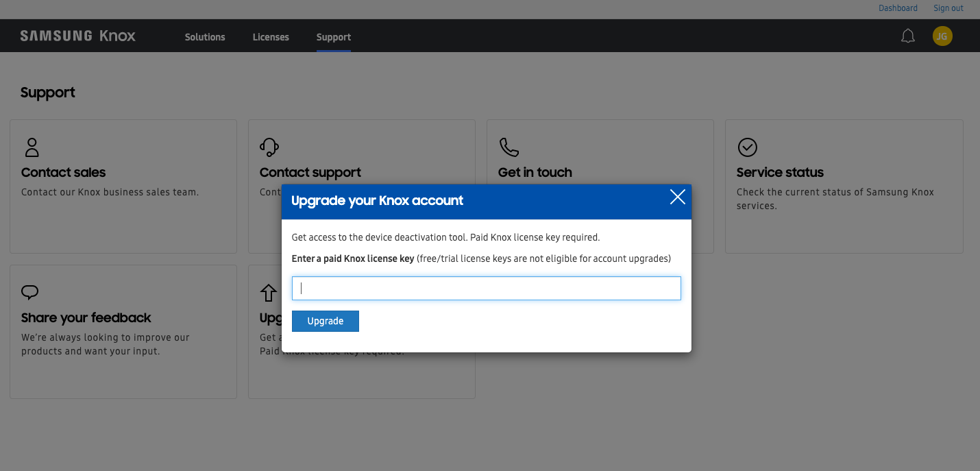The image size is (980, 471).
Task: Click 'Contact our Knox business sales team.' text
Action: (110, 192)
